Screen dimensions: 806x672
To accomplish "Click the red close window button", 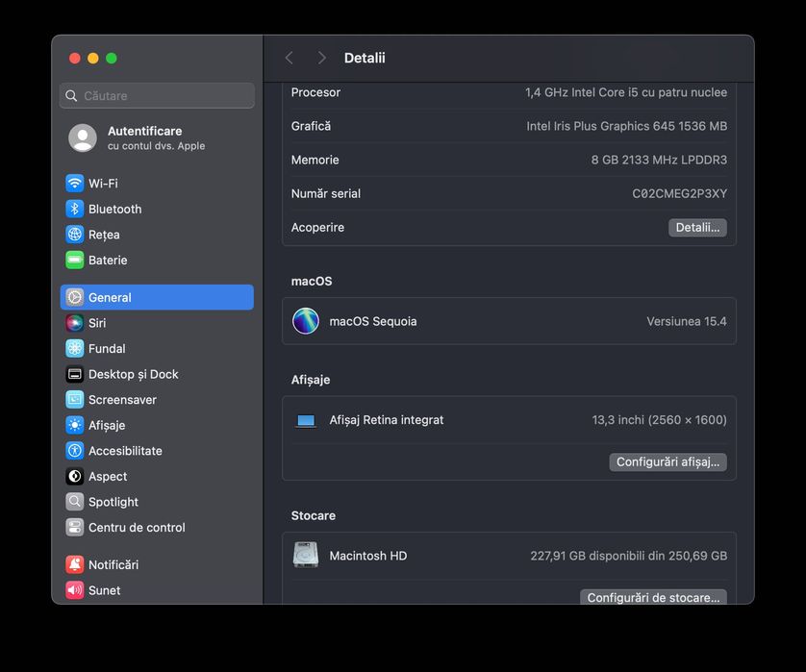I will coord(74,58).
